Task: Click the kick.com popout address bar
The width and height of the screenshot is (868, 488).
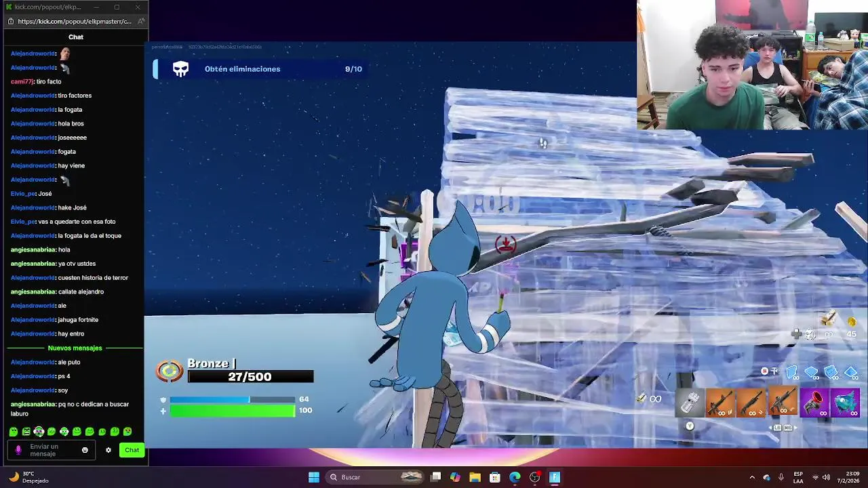Action: click(75, 21)
